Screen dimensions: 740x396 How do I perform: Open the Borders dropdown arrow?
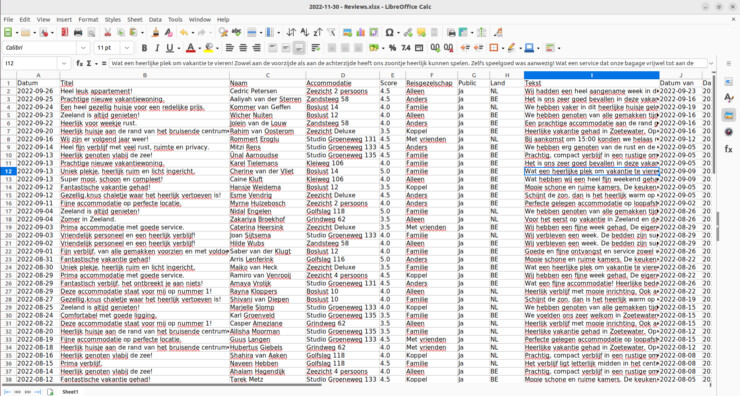503,48
